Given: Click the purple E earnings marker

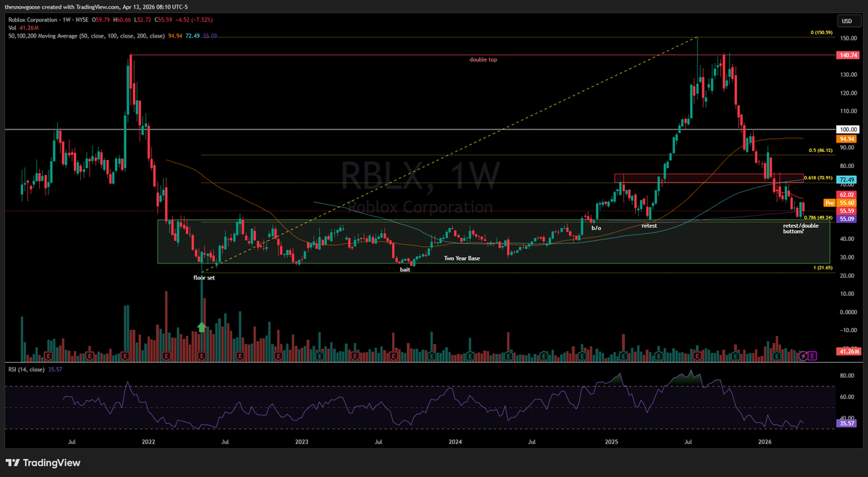Looking at the screenshot, I should [x=813, y=355].
